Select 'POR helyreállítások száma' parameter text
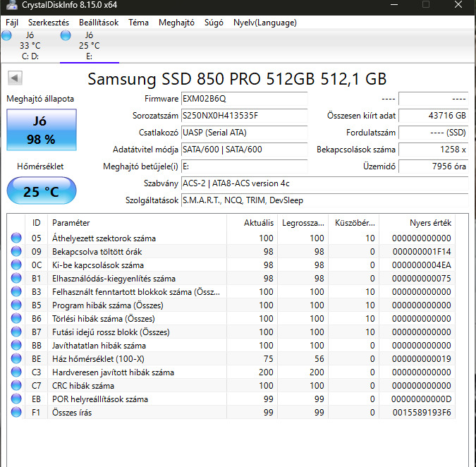The image size is (476, 467). click(x=100, y=399)
